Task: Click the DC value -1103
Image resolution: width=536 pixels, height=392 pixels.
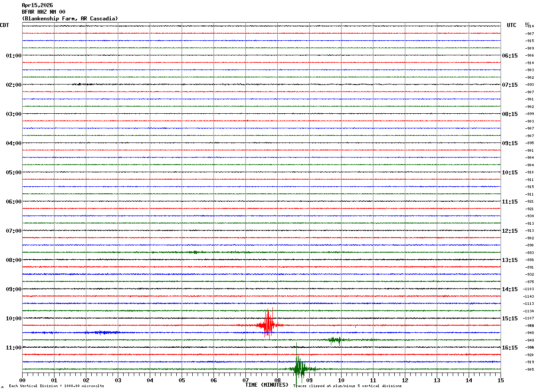Action: pos(528,289)
